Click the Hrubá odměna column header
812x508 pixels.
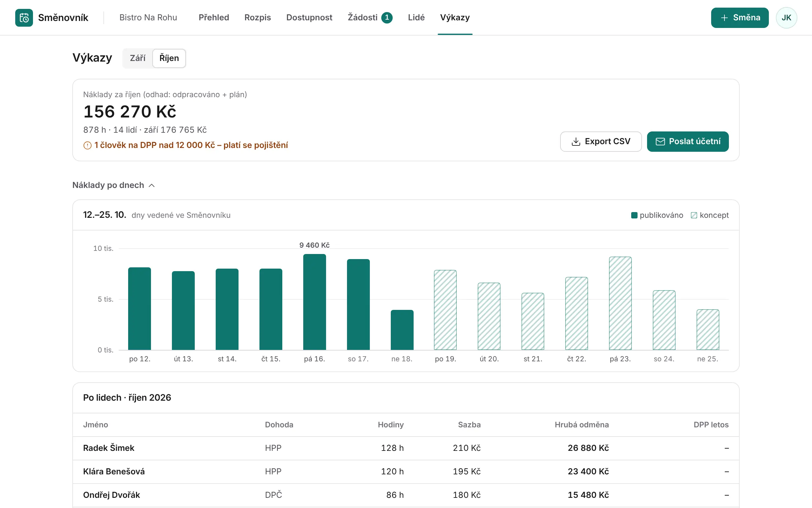point(581,425)
